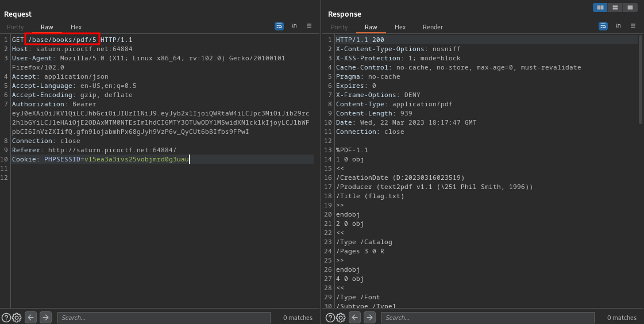The image size is (644, 324).
Task: Click the Accept-Language header line
Action: coord(74,86)
